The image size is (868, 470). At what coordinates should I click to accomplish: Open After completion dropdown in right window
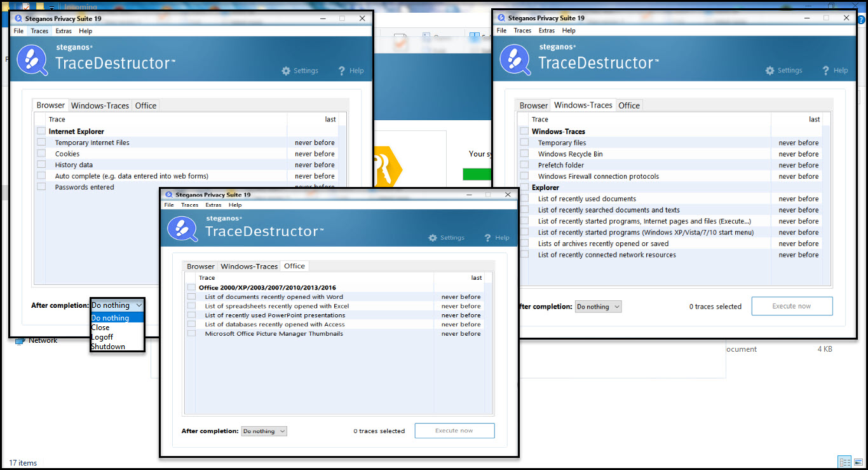[x=598, y=307]
